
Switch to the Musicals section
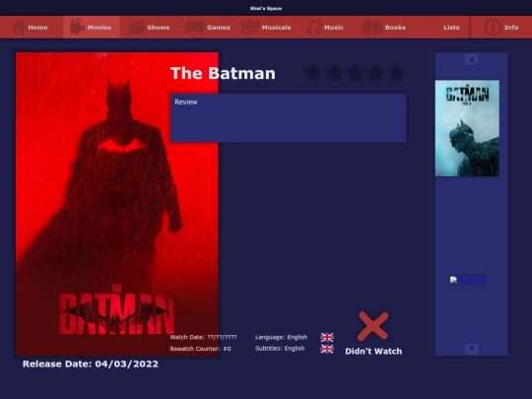tap(266, 28)
